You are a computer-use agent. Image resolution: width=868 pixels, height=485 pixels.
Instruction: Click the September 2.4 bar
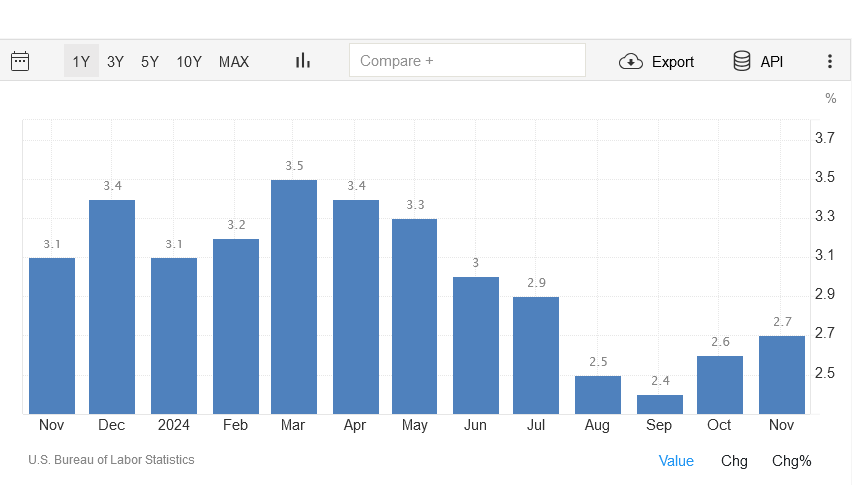(x=660, y=404)
